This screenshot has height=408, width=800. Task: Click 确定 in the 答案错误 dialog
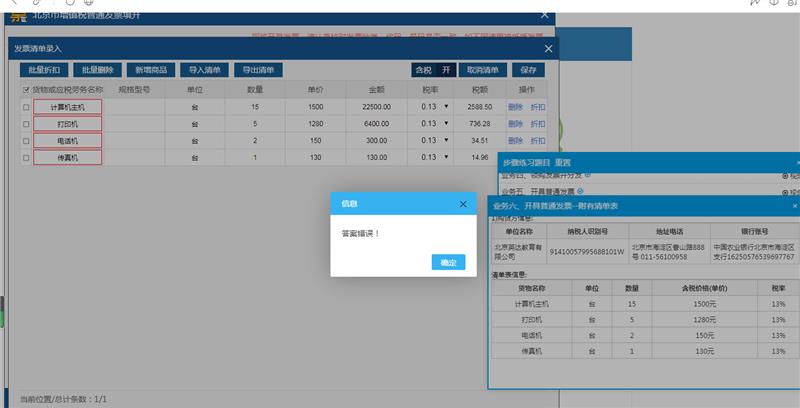pos(448,262)
